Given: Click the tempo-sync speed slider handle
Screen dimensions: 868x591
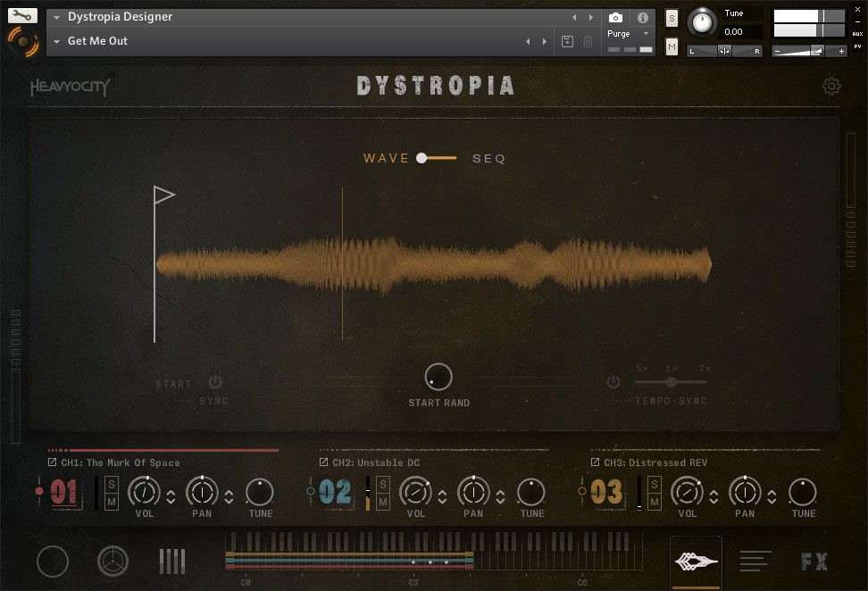Looking at the screenshot, I should pos(672,382).
